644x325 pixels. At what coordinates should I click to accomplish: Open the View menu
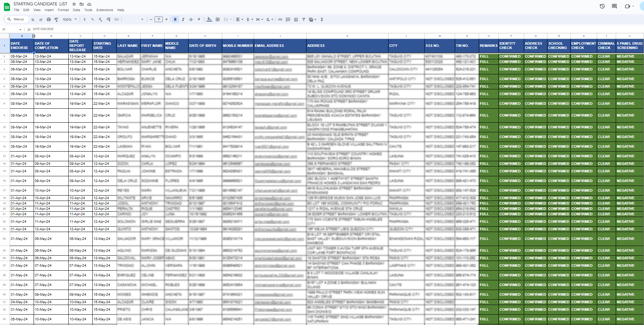tap(37, 10)
